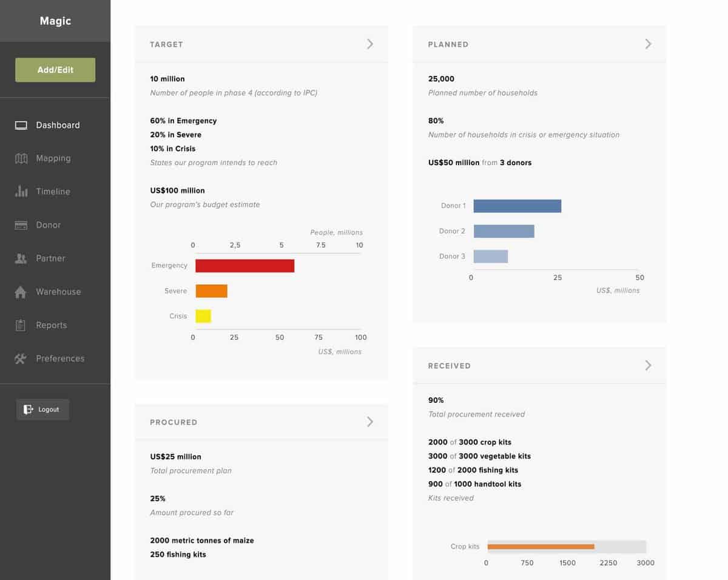Click the Warehouse house icon
The width and height of the screenshot is (728, 580).
[21, 292]
